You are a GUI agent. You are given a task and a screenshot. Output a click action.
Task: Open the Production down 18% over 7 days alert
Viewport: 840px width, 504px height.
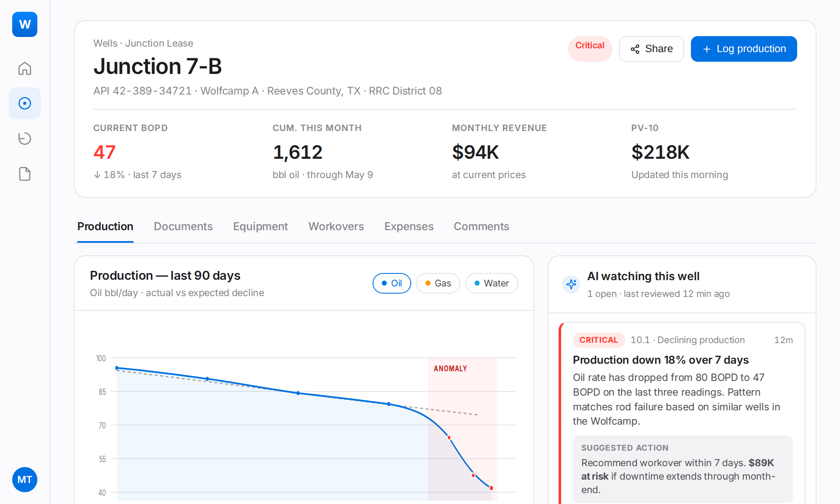tap(661, 360)
